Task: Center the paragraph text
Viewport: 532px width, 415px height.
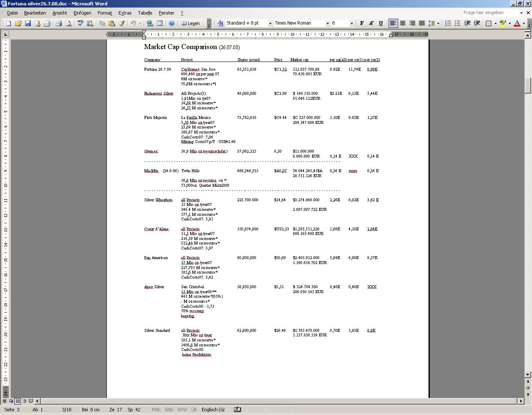Action: pyautogui.click(x=402, y=23)
